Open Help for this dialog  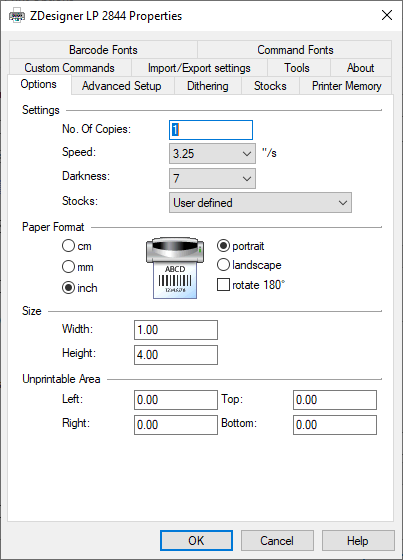click(358, 540)
